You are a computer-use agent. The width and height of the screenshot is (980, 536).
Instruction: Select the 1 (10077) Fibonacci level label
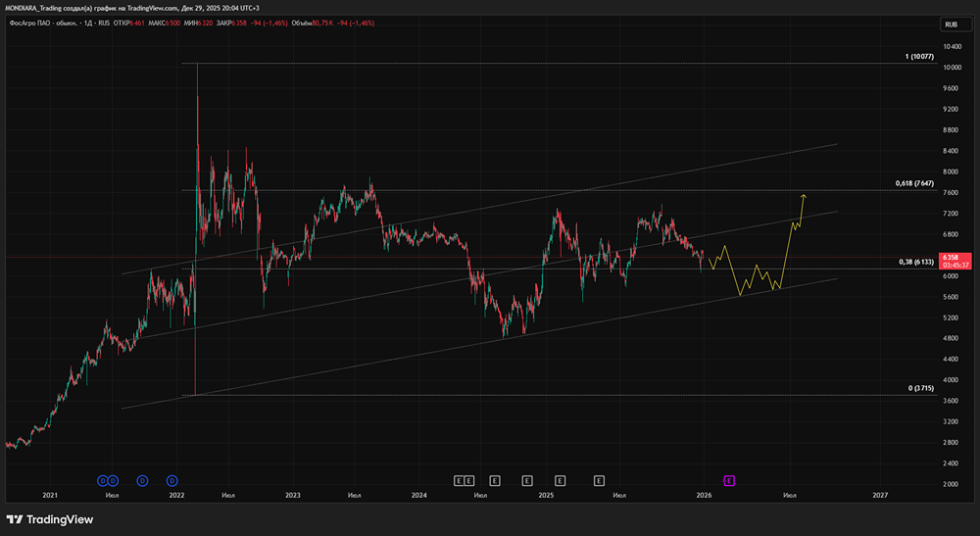tap(918, 57)
